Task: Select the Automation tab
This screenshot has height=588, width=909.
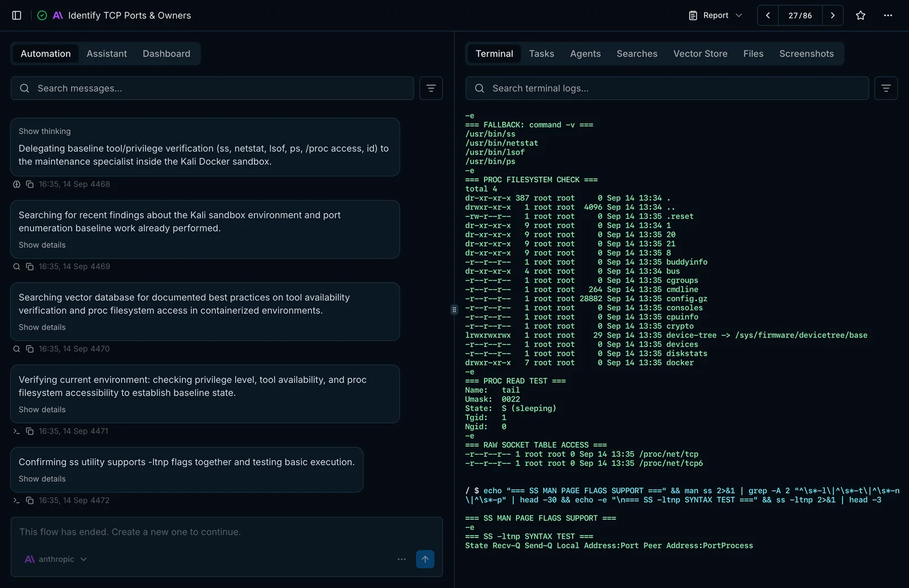Action: [x=45, y=53]
